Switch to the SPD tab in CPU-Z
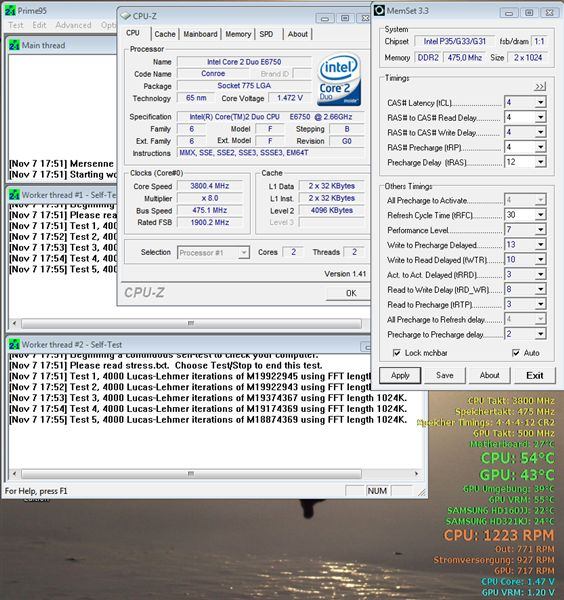 [266, 34]
